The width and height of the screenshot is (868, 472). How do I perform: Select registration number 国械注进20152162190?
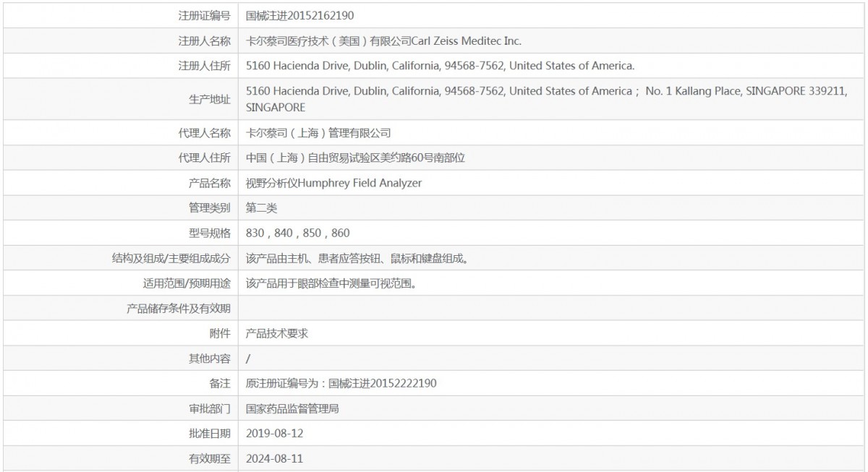(x=300, y=15)
